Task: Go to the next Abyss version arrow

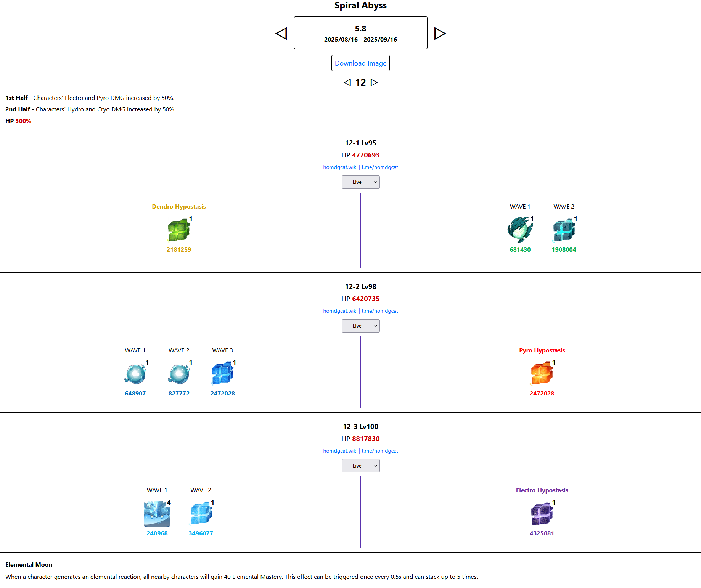Action: click(x=440, y=33)
